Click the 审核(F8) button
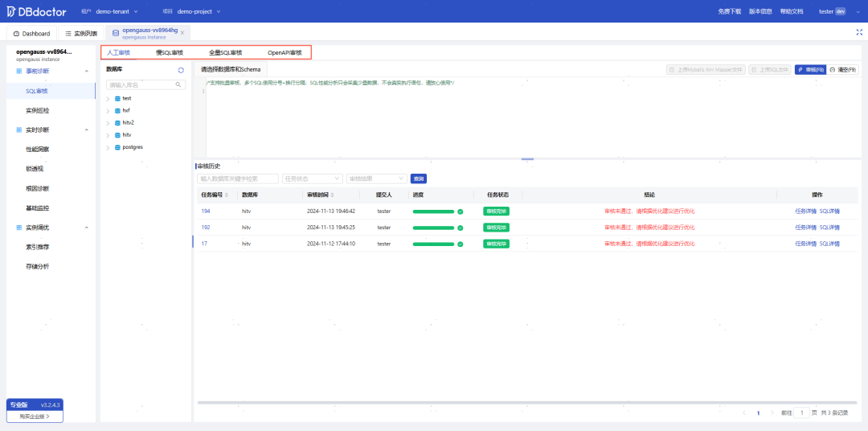Viewport: 868px width, 431px height. click(810, 70)
